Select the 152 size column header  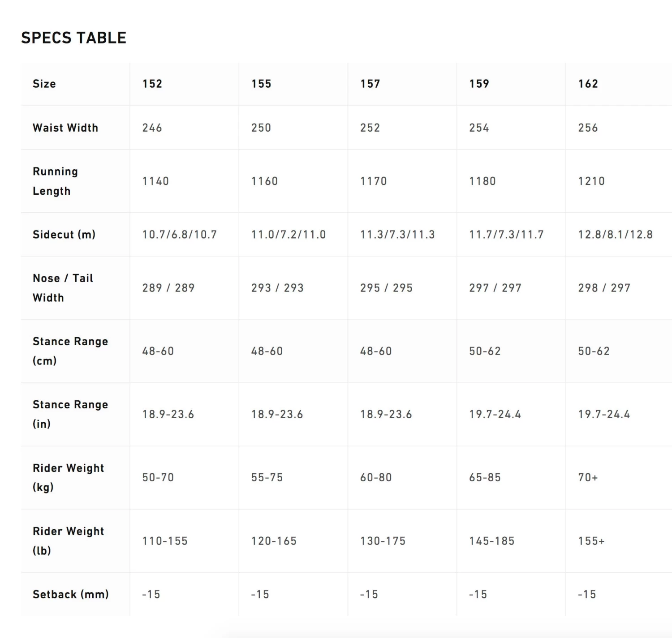(152, 84)
